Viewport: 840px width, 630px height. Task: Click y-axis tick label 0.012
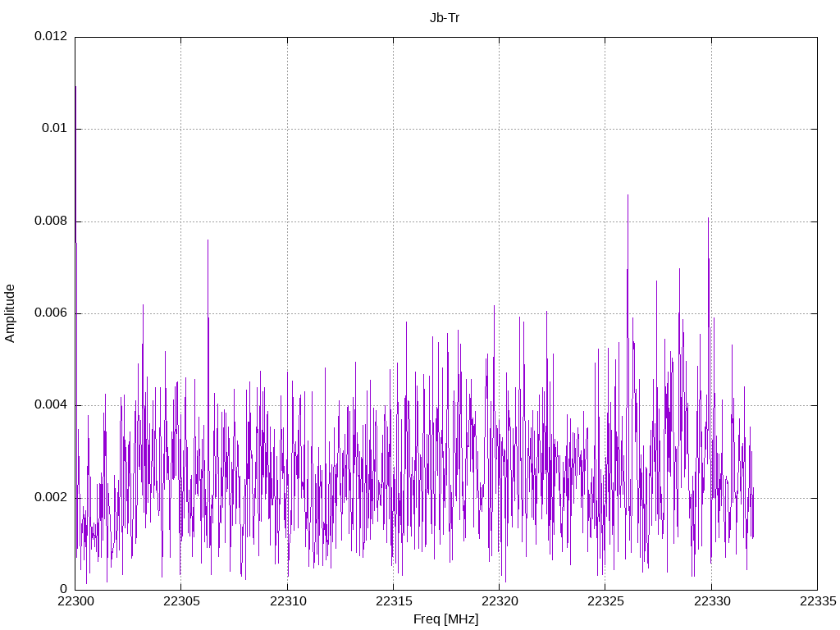click(x=51, y=36)
